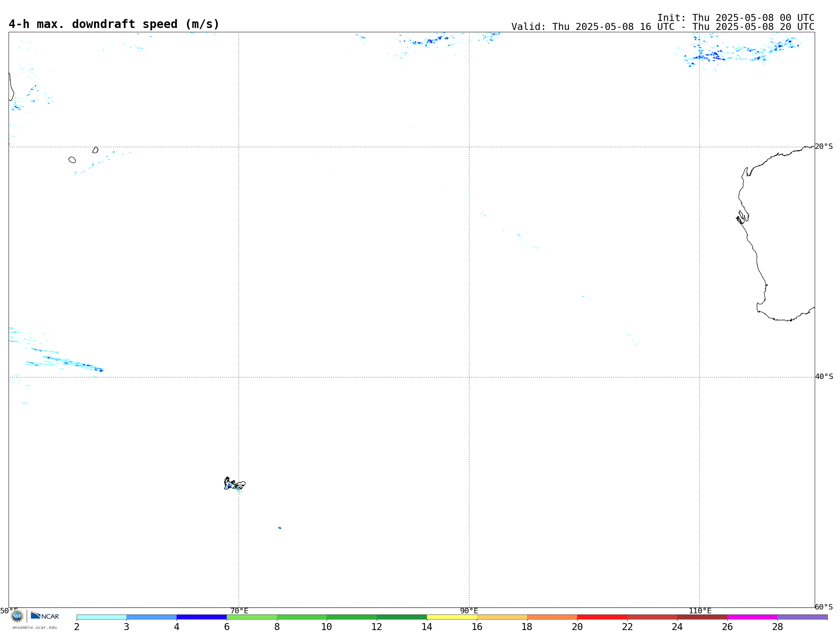Click the 20°S latitude label
Image resolution: width=840 pixels, height=632 pixels.
click(824, 147)
